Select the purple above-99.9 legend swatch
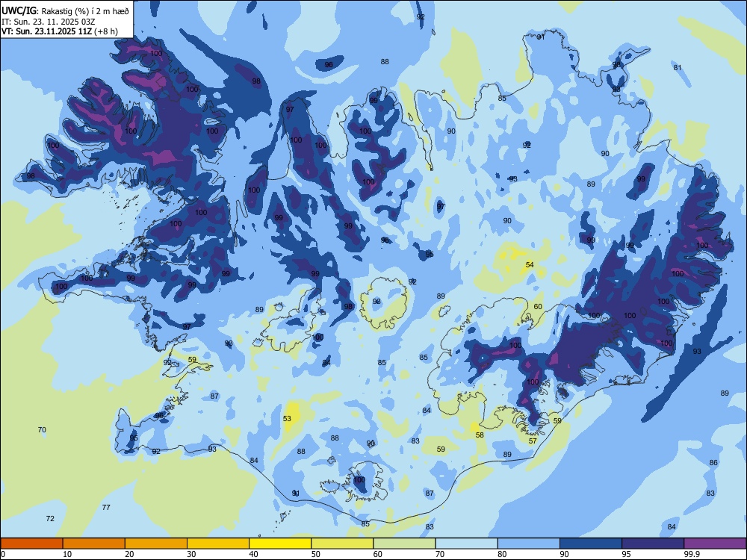747x560 pixels. click(715, 544)
